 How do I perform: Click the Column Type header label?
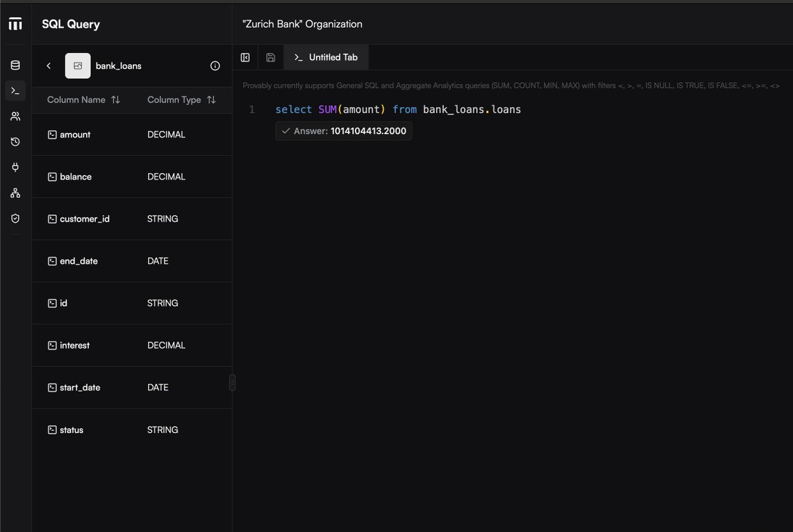[174, 100]
